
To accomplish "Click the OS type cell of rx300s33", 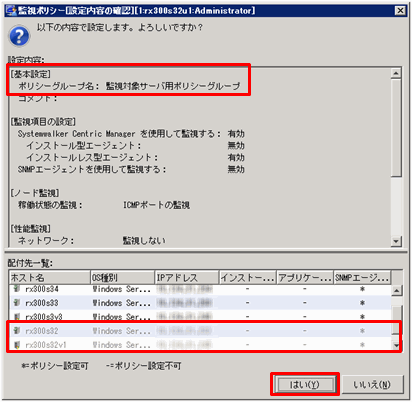I will pos(122,303).
